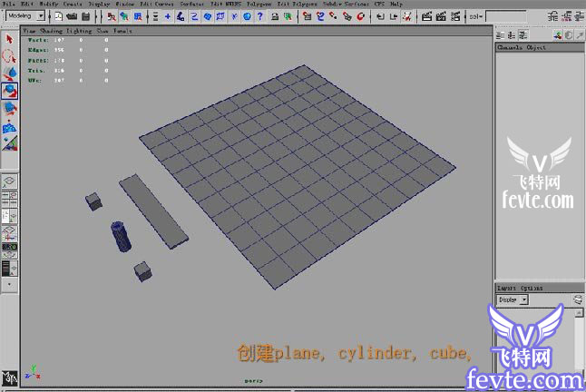Image resolution: width=586 pixels, height=392 pixels.
Task: Switch to select by hierarchy mode
Action: click(x=111, y=16)
